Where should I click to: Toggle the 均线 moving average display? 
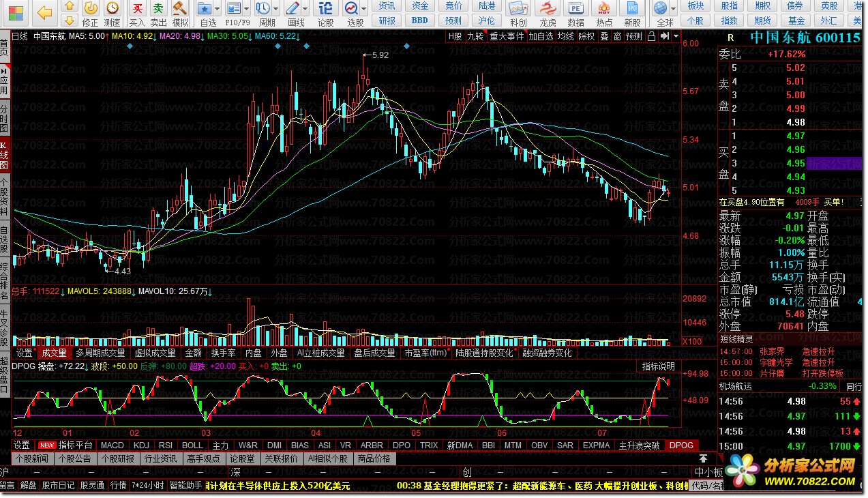pyautogui.click(x=565, y=36)
